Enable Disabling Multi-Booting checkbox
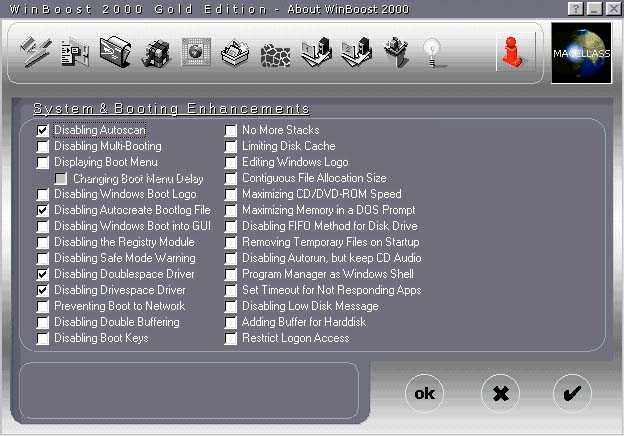Viewport: 624px width, 436px height. point(43,146)
